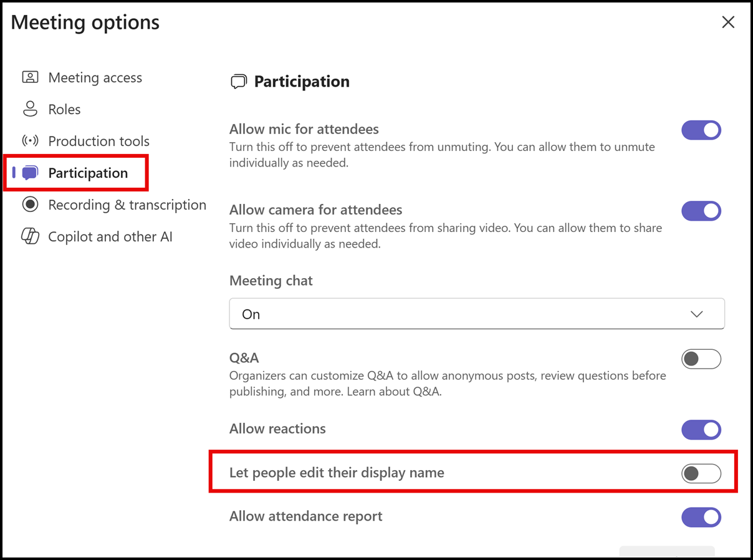This screenshot has width=753, height=560.
Task: Enable the Q&A toggle
Action: click(x=701, y=359)
